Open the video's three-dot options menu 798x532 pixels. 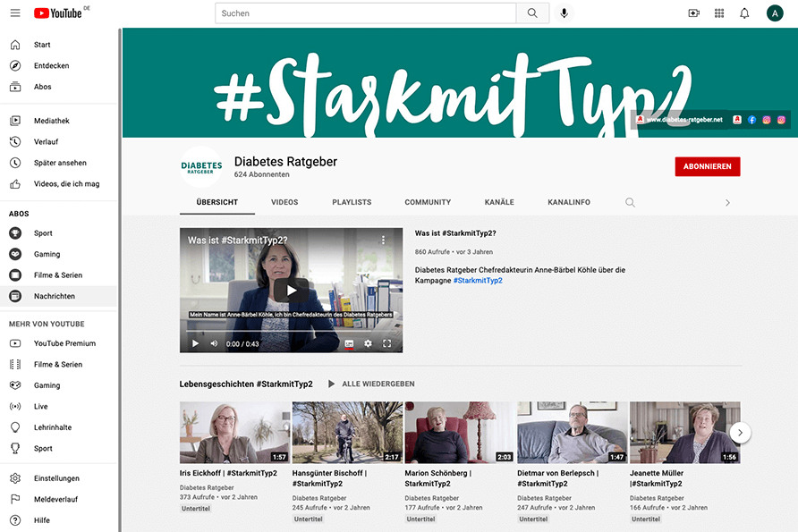384,241
